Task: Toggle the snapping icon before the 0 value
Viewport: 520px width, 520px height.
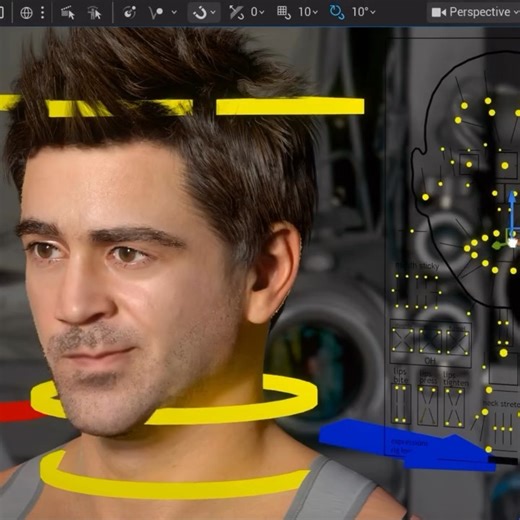Action: tap(236, 13)
